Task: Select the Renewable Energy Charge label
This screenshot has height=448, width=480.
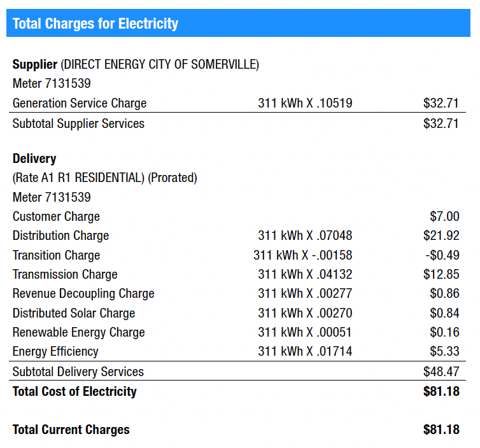Action: [x=79, y=332]
